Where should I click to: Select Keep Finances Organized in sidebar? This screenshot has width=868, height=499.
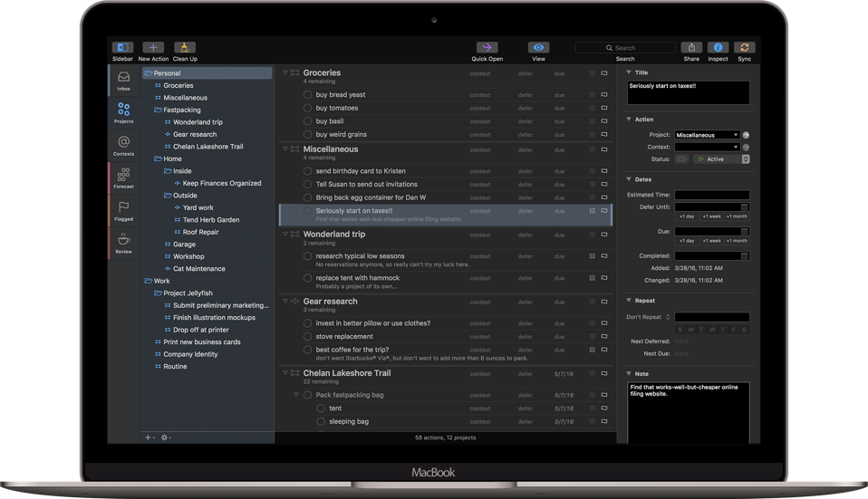click(222, 183)
